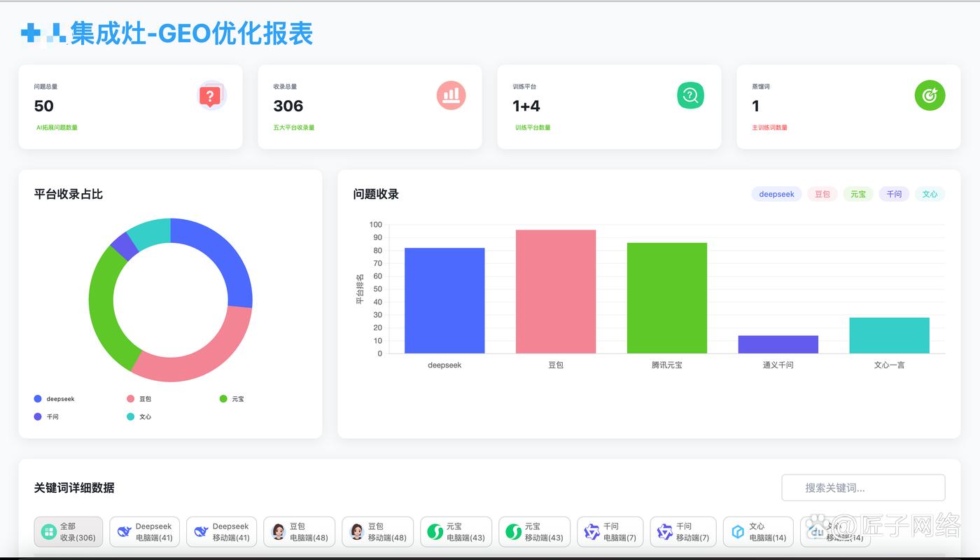980x560 pixels.
Task: Click the small purple 千问 donut segment
Action: [x=124, y=246]
